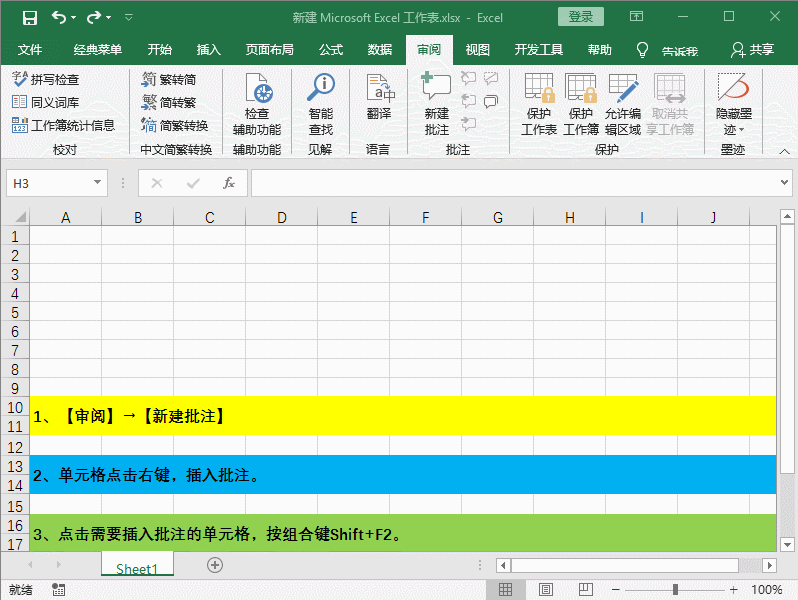Open ribbon display options icon
Image resolution: width=798 pixels, height=600 pixels.
[636, 17]
